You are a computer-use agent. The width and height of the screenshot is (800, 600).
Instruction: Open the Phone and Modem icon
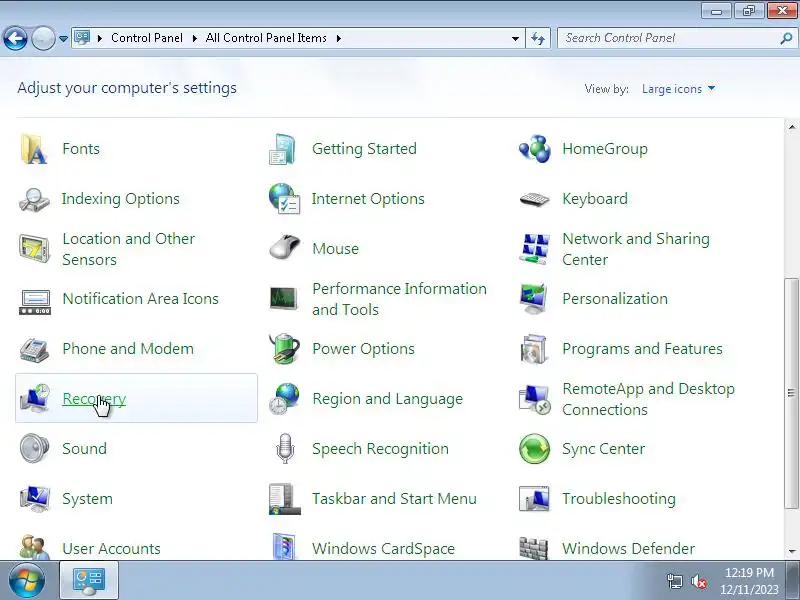point(34,349)
